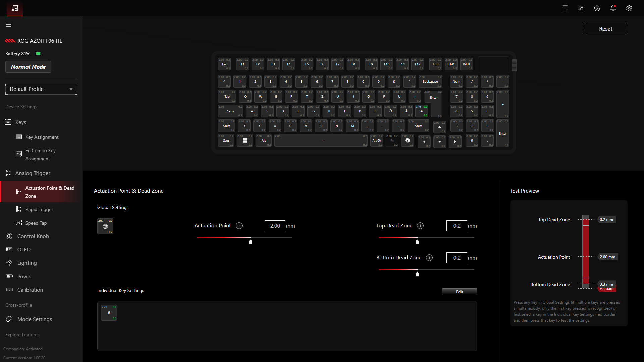Click the Windows logo key on keyboard

tap(245, 141)
